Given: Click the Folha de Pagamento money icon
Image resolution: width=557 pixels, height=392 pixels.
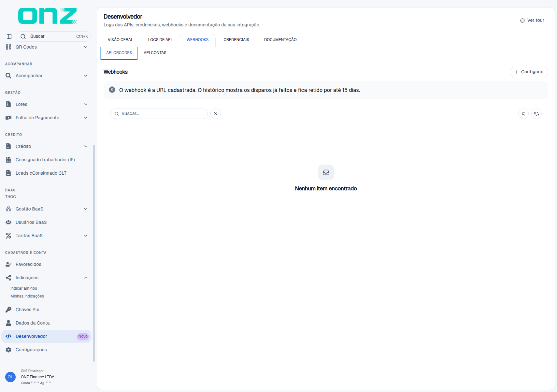Looking at the screenshot, I should tap(8, 118).
